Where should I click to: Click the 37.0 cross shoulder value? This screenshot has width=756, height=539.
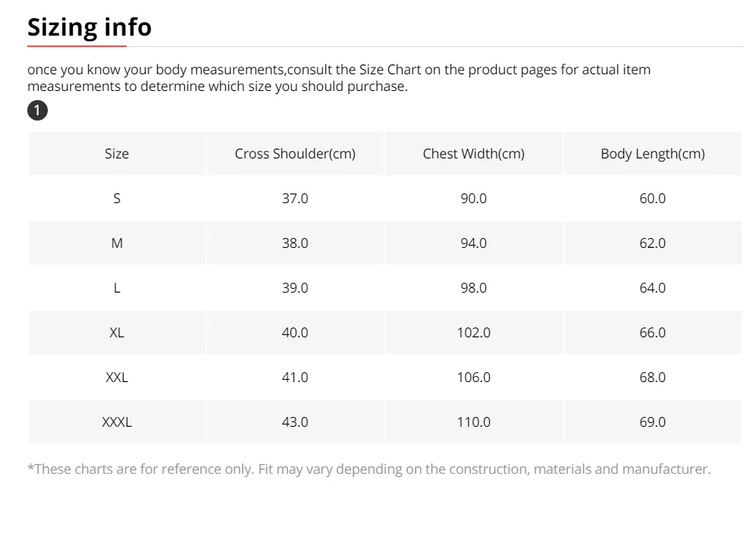coord(295,198)
